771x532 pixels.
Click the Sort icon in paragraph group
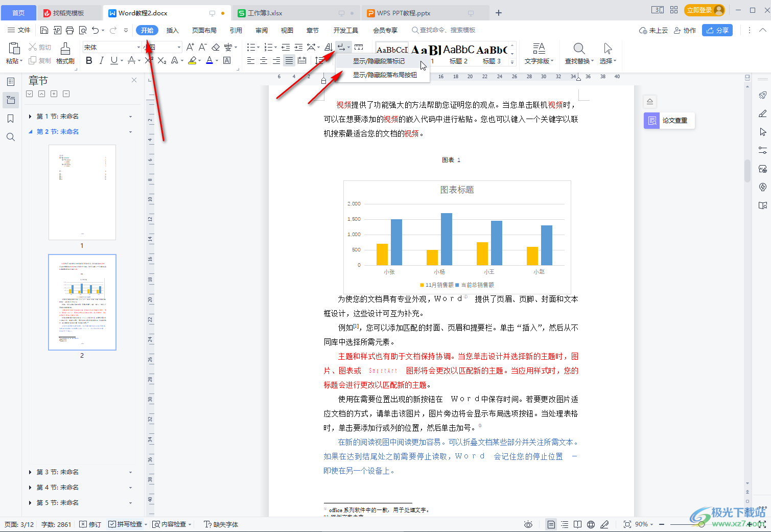[x=329, y=47]
